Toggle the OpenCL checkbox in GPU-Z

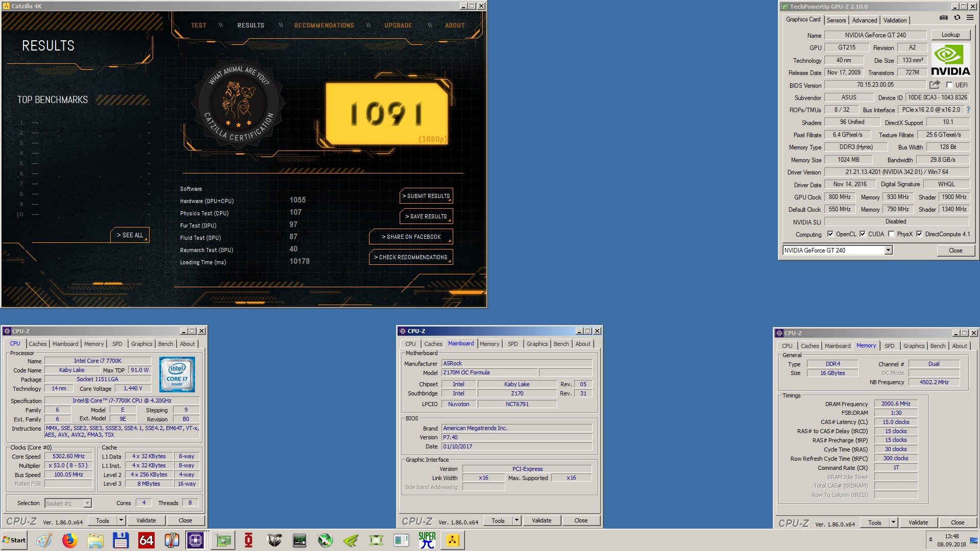click(830, 234)
